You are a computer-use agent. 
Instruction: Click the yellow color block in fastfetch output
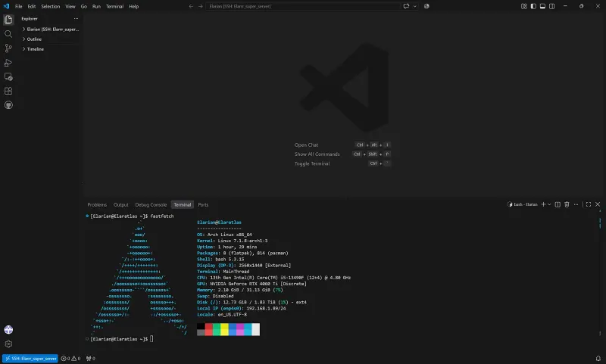click(x=224, y=329)
